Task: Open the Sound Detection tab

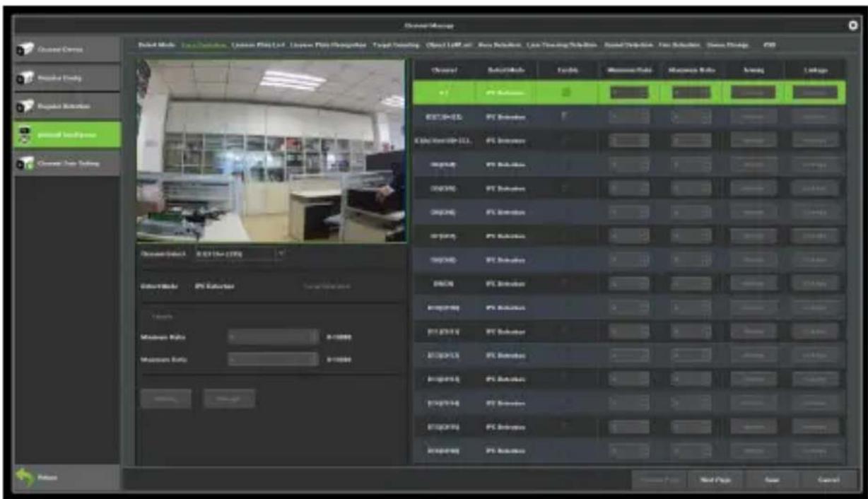Action: coord(629,45)
